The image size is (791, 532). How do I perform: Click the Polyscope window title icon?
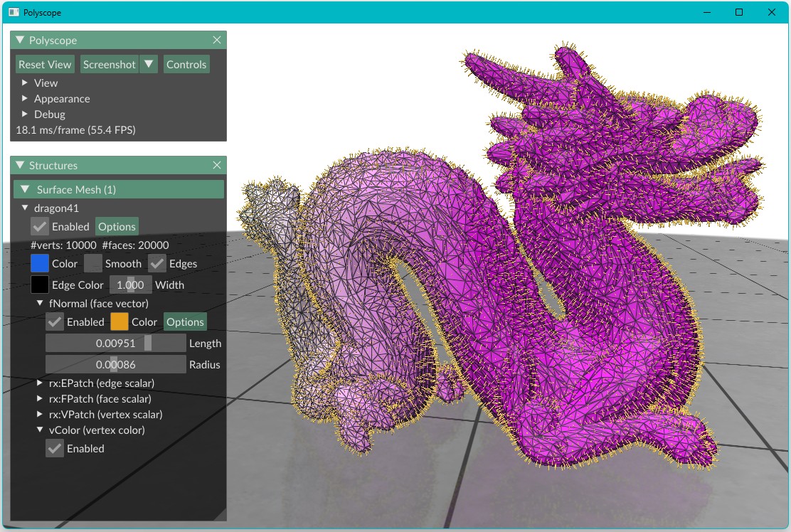click(14, 12)
